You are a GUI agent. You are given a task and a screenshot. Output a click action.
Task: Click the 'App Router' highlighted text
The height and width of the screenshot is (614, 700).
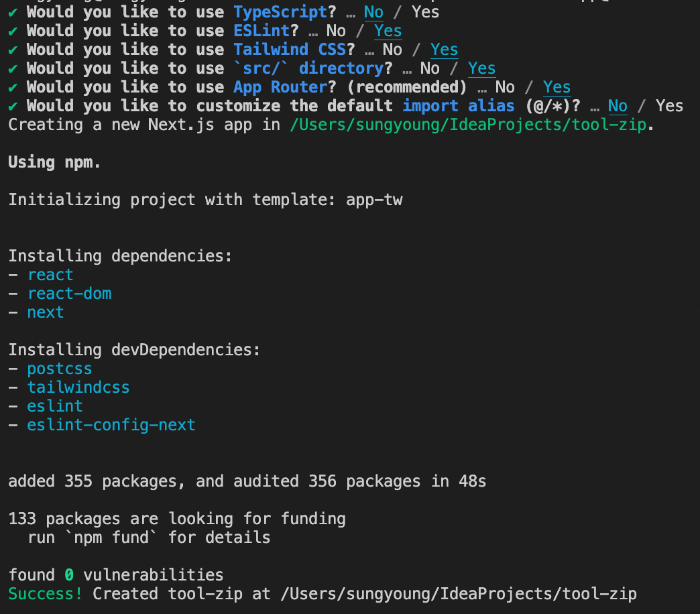(x=280, y=87)
